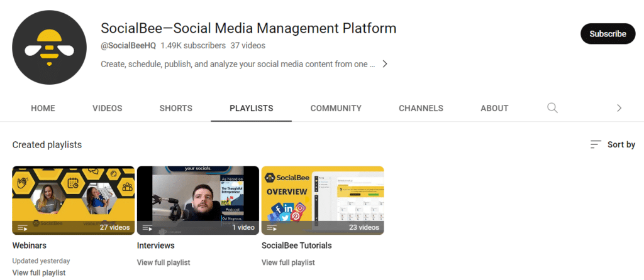Open the channel search magnifier icon
The height and width of the screenshot is (280, 644).
click(552, 108)
